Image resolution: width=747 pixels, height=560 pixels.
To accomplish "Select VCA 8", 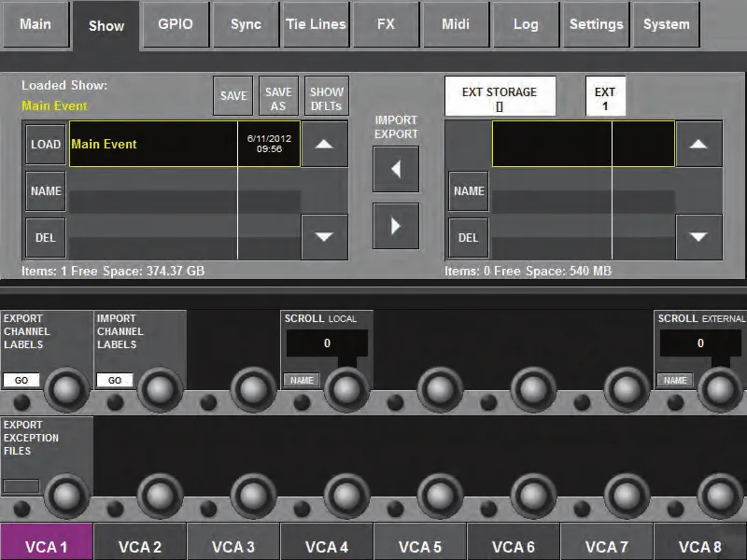I will tap(699, 541).
